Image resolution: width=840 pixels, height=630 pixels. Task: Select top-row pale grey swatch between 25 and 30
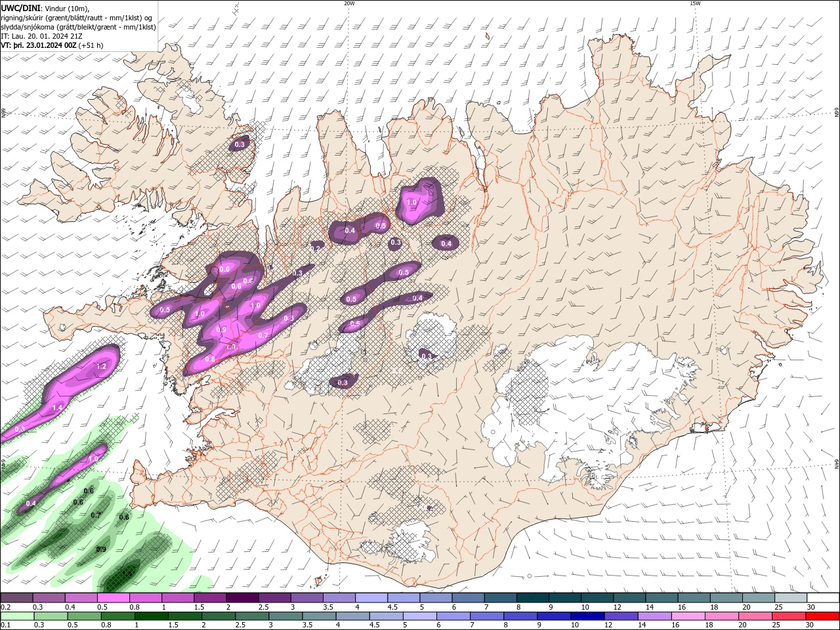[x=791, y=598]
